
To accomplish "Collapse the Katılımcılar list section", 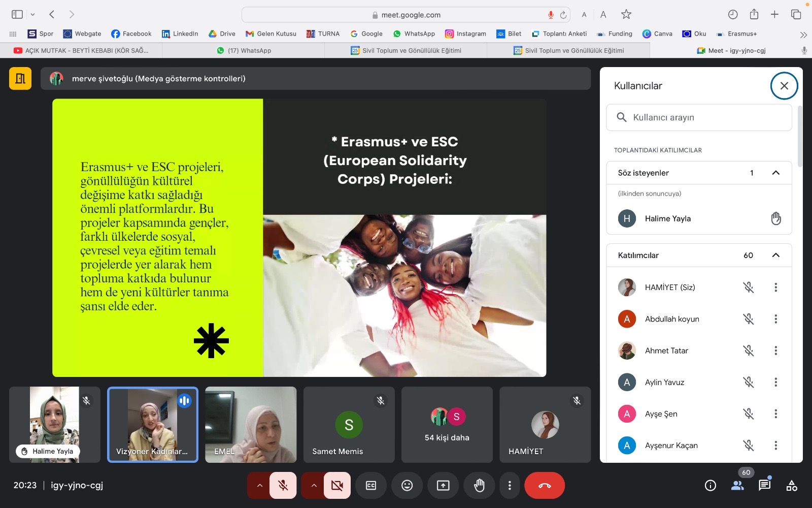I will click(x=775, y=255).
